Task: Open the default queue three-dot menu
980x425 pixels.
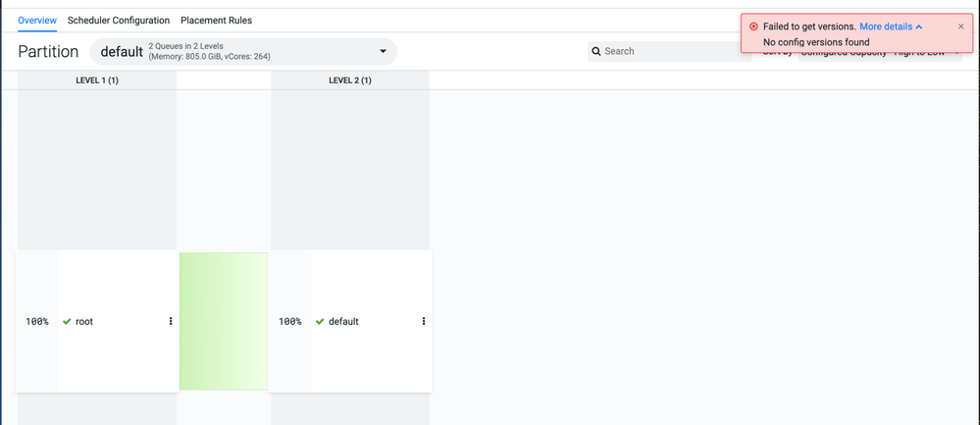Action: (423, 321)
